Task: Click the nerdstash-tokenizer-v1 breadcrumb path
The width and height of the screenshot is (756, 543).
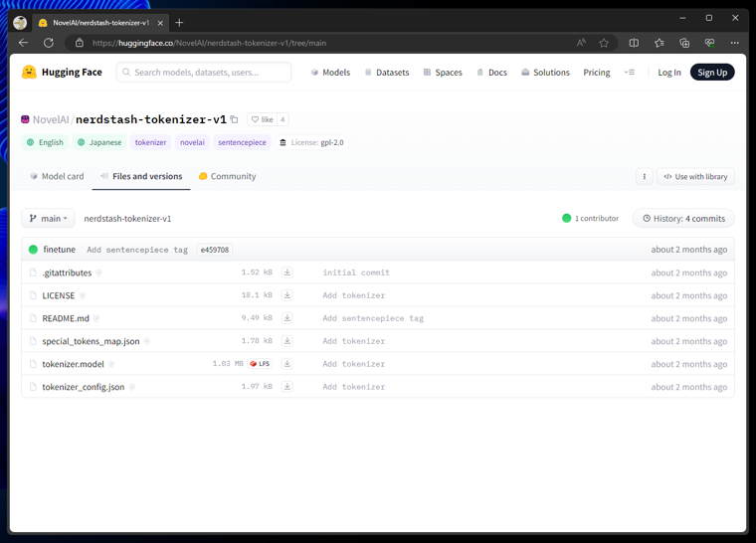Action: click(x=127, y=219)
